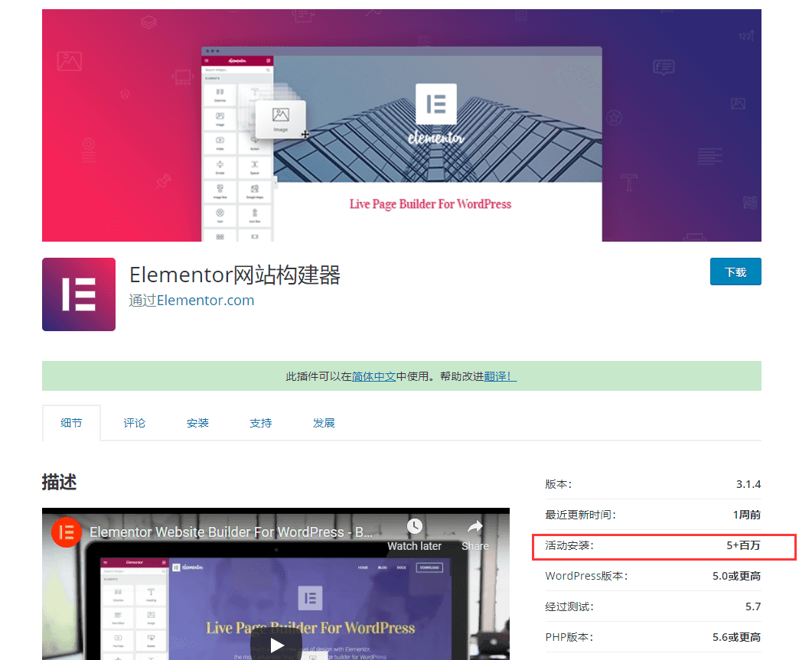This screenshot has height=660, width=812.
Task: Open the Elementor.com author link
Action: pos(206,301)
